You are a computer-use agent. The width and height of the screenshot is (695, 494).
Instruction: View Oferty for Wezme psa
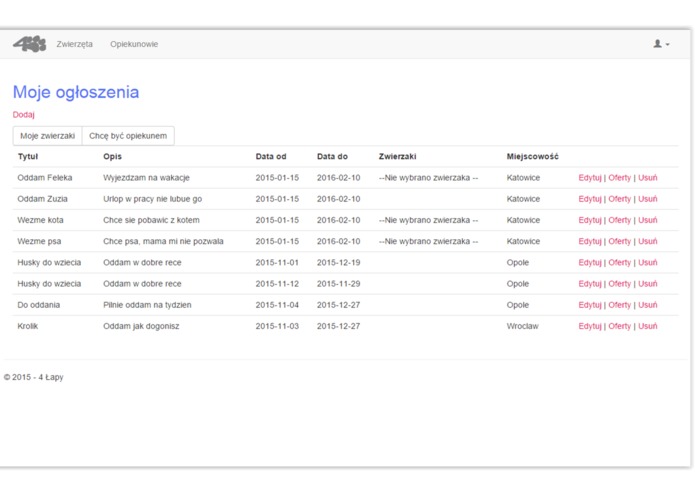[619, 241]
